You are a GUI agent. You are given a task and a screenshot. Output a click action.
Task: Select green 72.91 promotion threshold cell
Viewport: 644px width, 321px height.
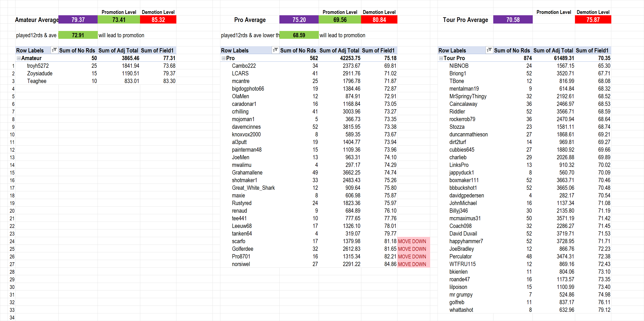pyautogui.click(x=78, y=35)
